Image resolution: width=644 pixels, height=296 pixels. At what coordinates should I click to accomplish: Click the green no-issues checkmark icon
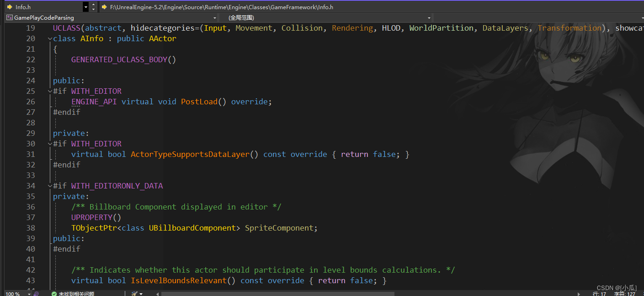[54, 294]
